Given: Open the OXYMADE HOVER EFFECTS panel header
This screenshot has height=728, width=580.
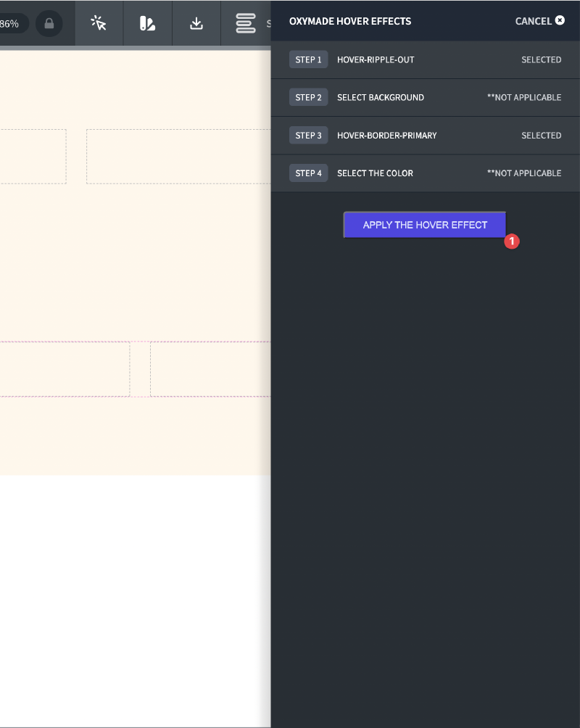Looking at the screenshot, I should [x=350, y=20].
